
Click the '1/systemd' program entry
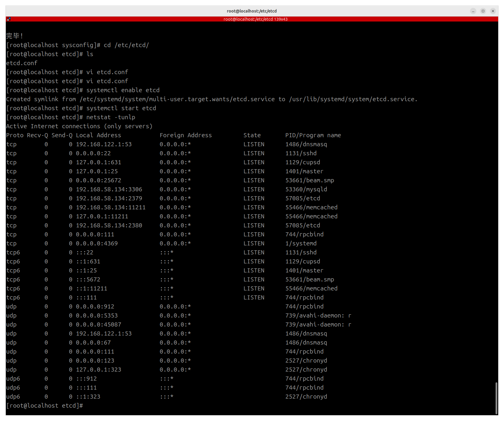tap(301, 243)
